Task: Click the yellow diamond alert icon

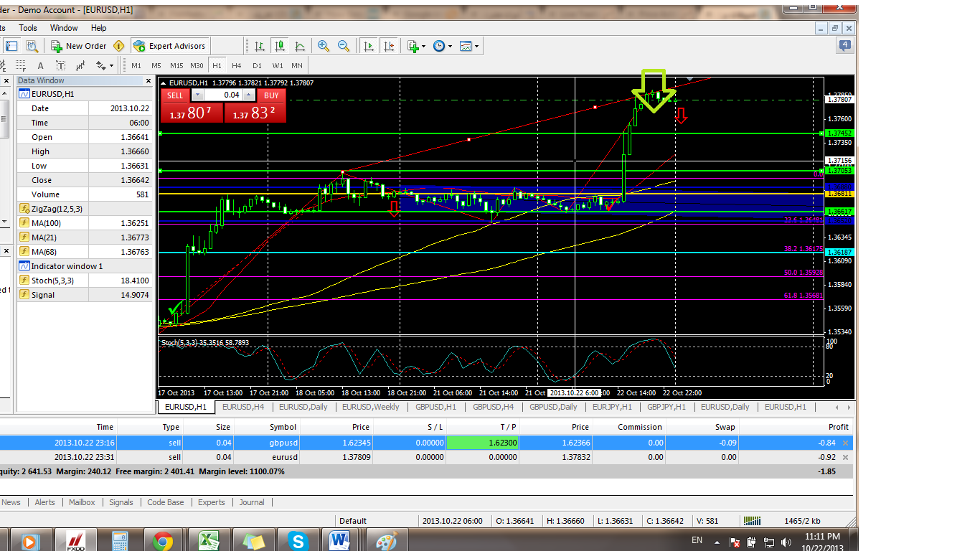Action: 118,46
